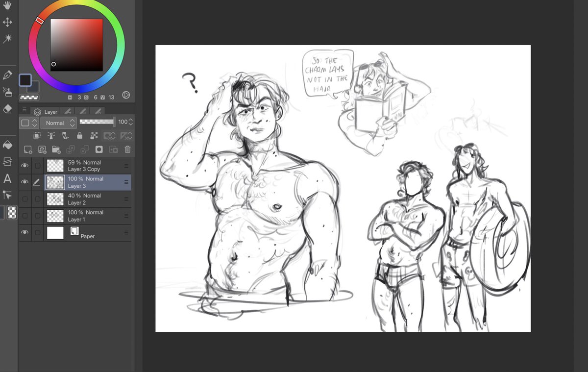Click inside the saturation-value color square

77,45
